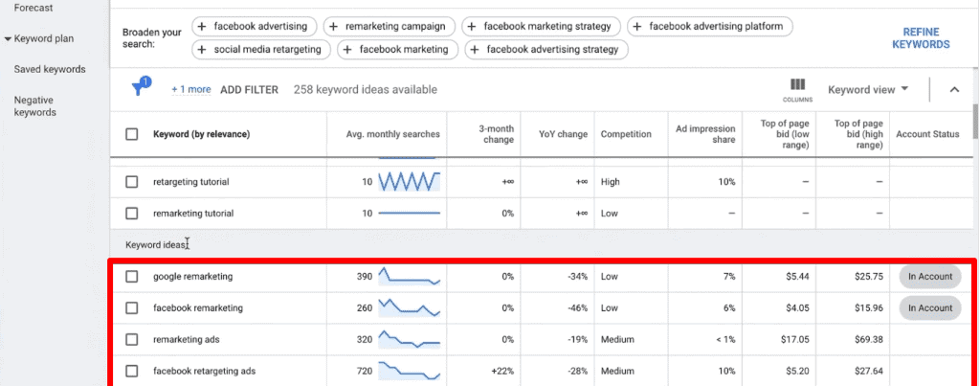Sort by Avg. monthly searches column
Screen dimensions: 980x386
392,135
